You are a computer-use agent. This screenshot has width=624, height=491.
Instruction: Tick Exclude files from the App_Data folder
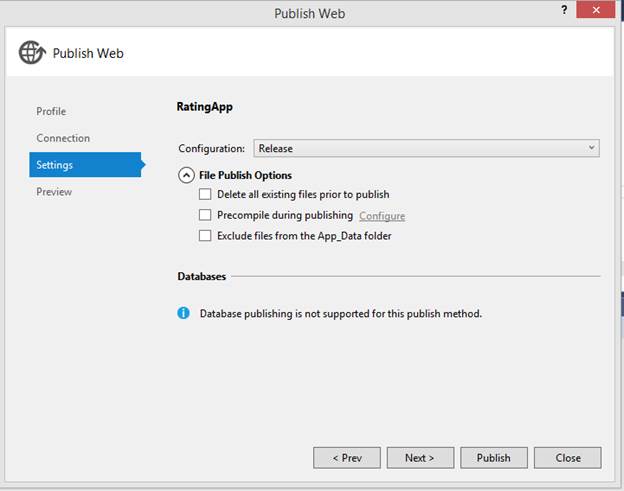[x=205, y=236]
